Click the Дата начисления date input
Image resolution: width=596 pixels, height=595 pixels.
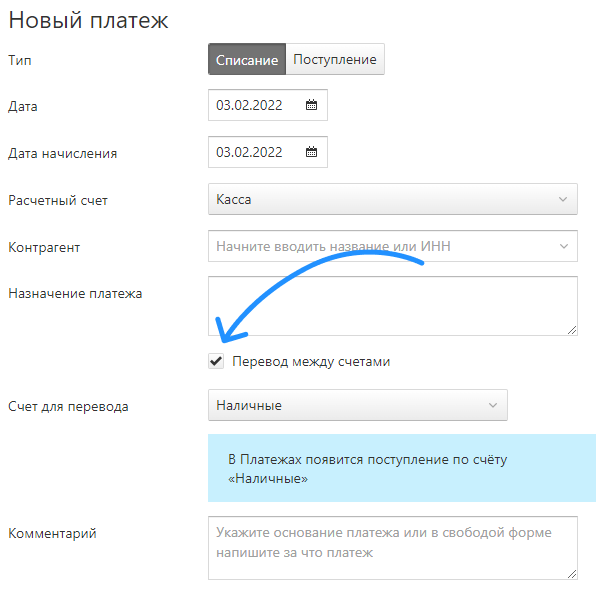coord(268,152)
